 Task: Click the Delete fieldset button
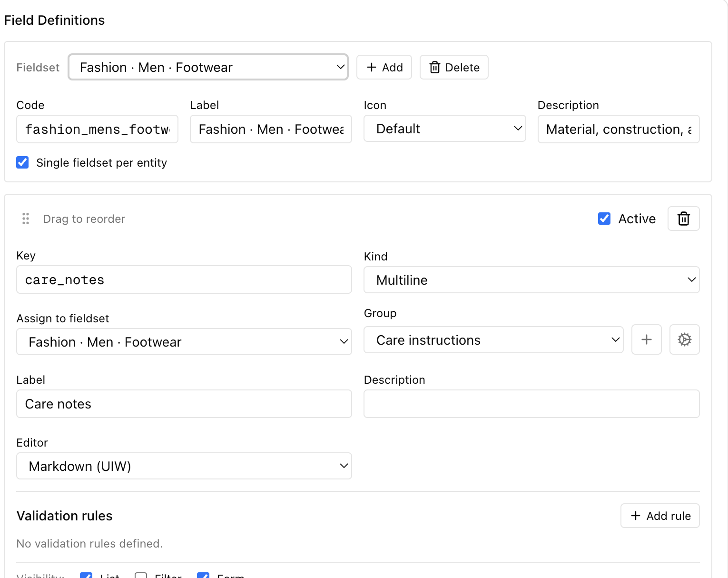453,67
